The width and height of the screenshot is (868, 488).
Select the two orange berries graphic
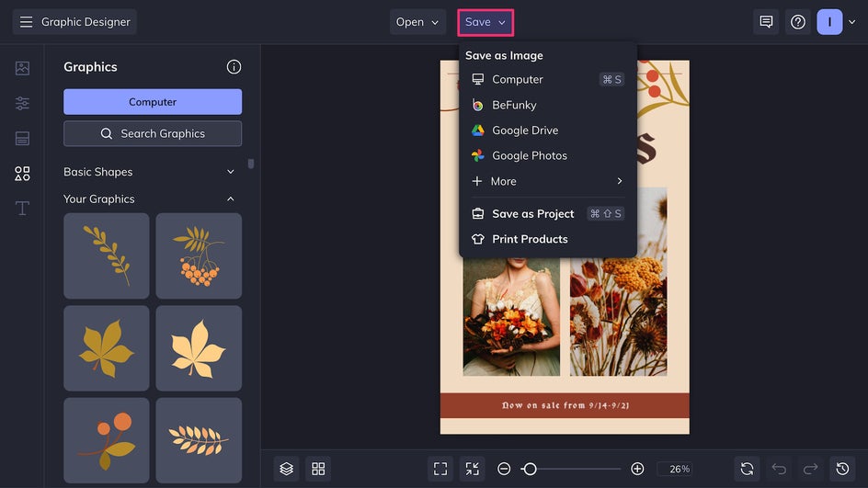click(x=107, y=440)
